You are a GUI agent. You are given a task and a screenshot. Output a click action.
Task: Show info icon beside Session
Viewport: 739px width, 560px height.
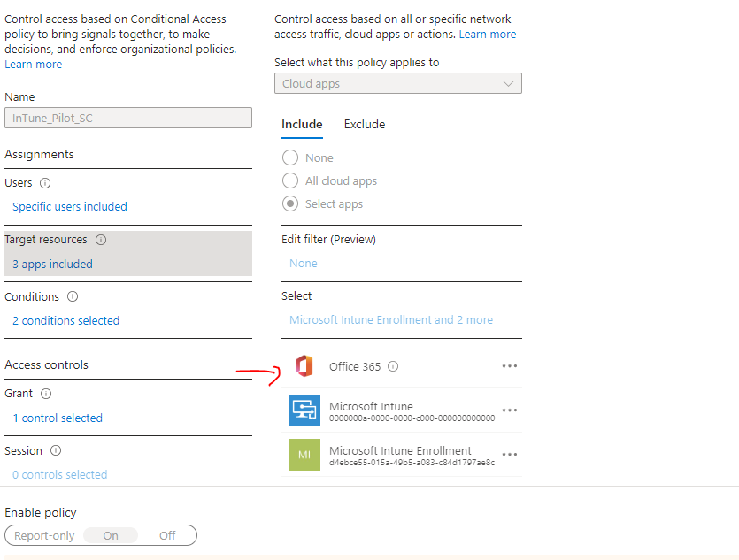pyautogui.click(x=56, y=450)
